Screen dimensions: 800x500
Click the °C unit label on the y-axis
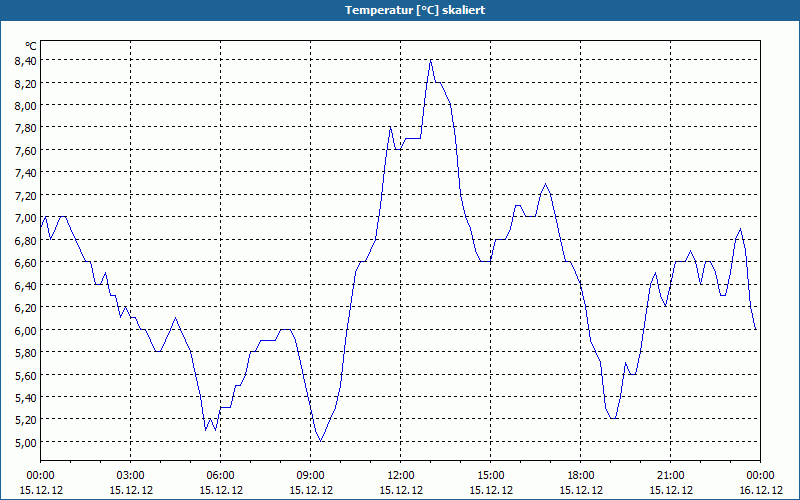coord(31,46)
